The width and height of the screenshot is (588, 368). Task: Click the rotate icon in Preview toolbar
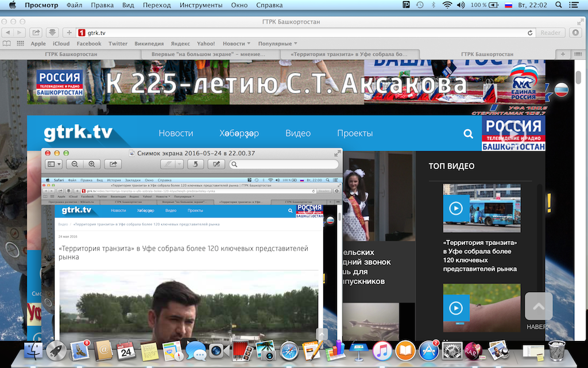(196, 164)
